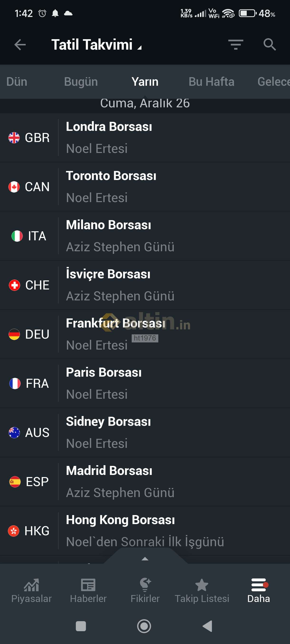Tap the back arrow icon
Image resolution: width=290 pixels, height=644 pixels.
point(20,45)
